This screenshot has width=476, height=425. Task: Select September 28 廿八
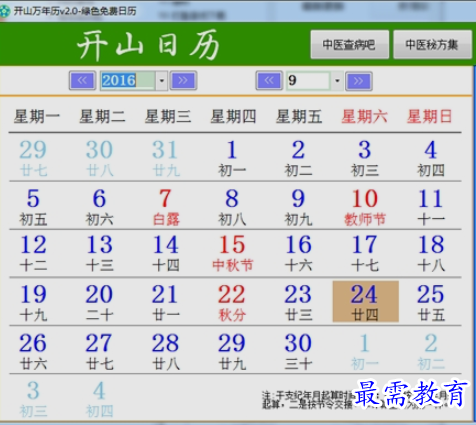point(166,351)
